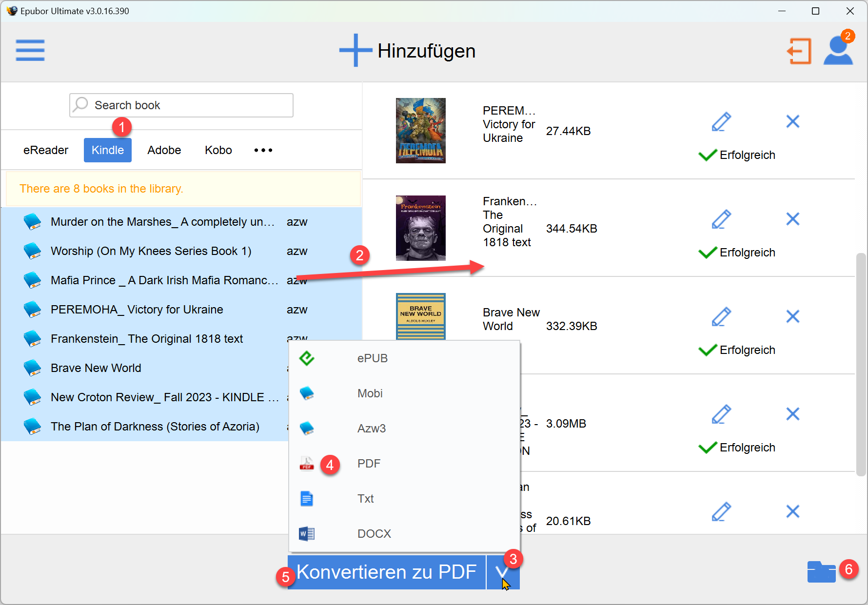Click Erfolgreich status for Brave New World
Image resolution: width=868 pixels, height=605 pixels.
(737, 350)
